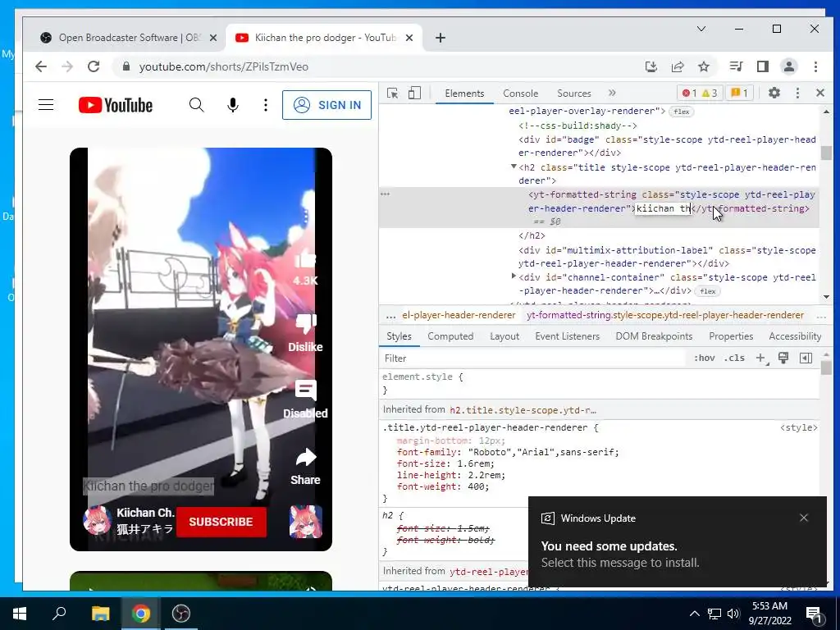Add a new style rule
Screen dimensions: 840x630
click(761, 358)
